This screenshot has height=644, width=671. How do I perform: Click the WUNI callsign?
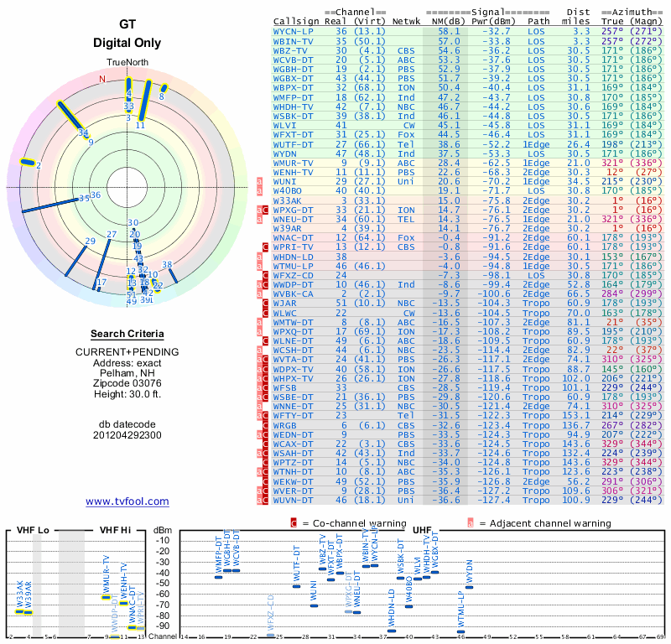[284, 181]
